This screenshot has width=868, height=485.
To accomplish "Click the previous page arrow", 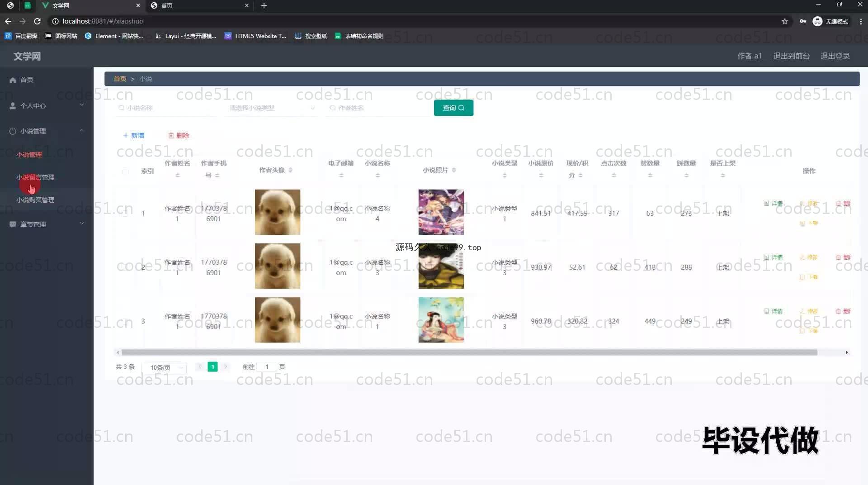I will click(199, 367).
